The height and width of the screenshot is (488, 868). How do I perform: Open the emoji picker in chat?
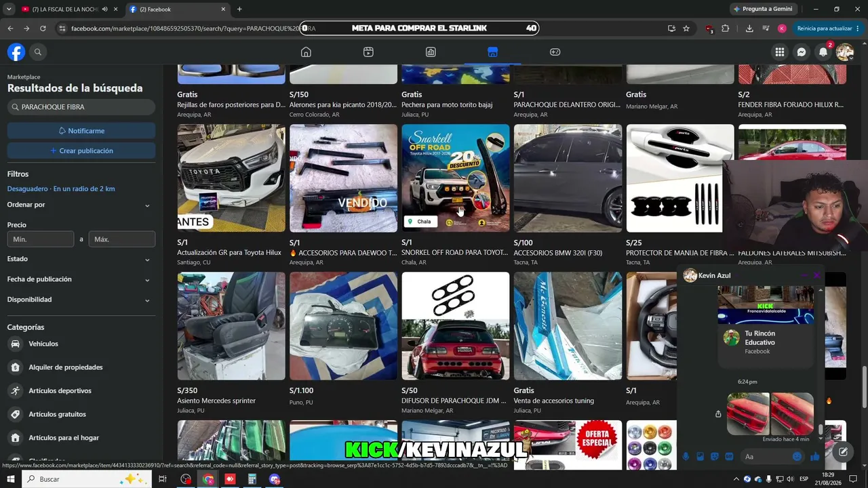click(797, 457)
